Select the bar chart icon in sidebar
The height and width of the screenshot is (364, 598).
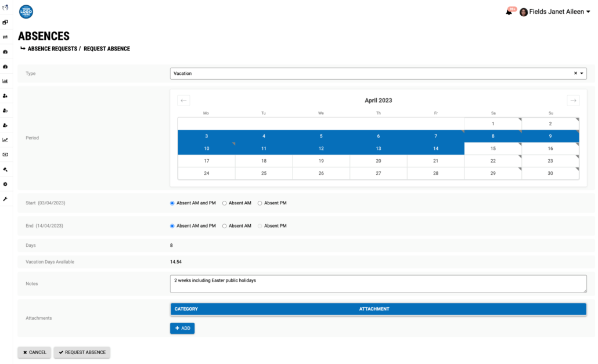pyautogui.click(x=5, y=81)
